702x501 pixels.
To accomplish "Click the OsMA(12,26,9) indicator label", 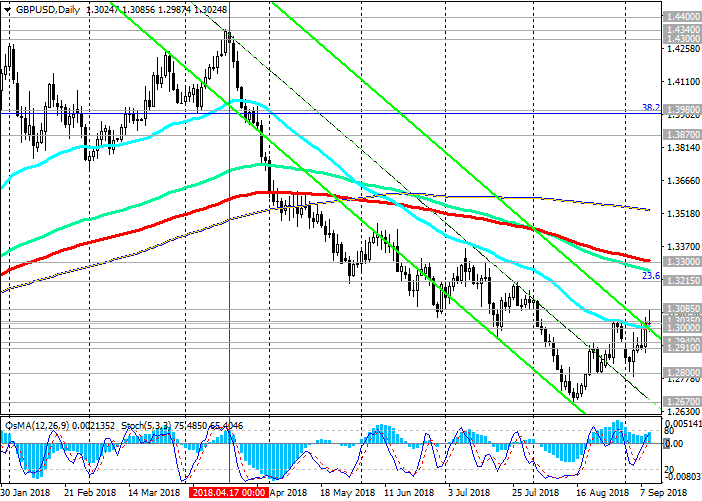I will (40, 423).
